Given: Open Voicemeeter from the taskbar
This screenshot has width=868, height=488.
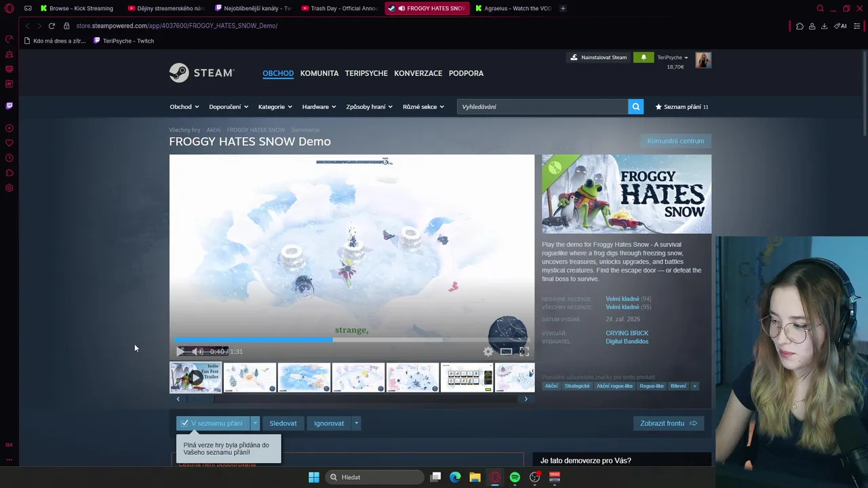Looking at the screenshot, I should tap(554, 477).
